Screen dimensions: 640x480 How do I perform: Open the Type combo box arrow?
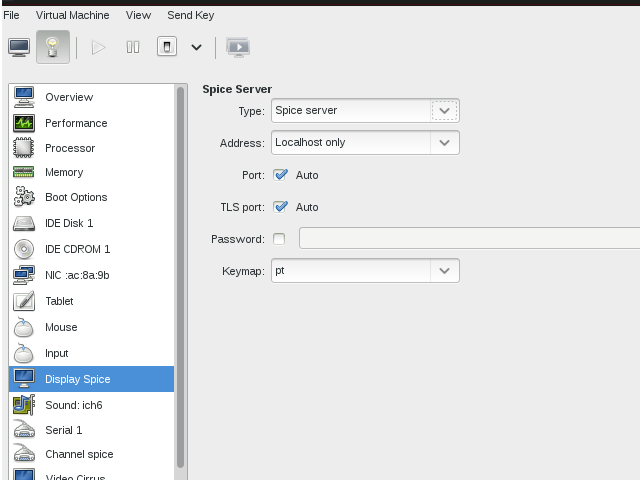point(444,111)
